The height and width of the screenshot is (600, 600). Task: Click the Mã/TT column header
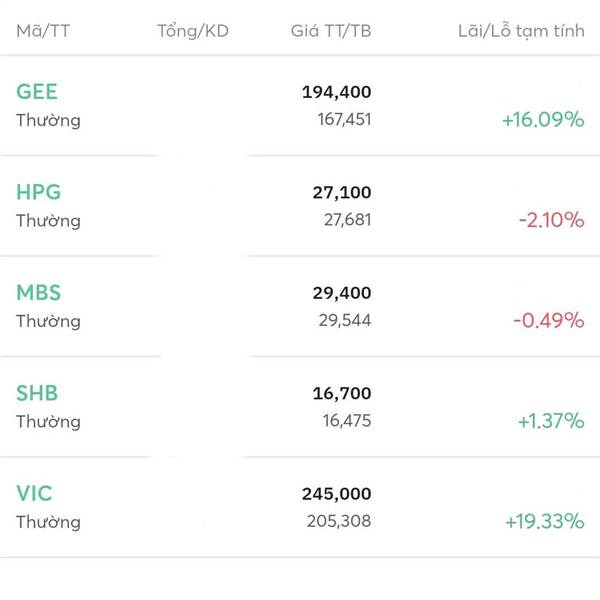(43, 31)
